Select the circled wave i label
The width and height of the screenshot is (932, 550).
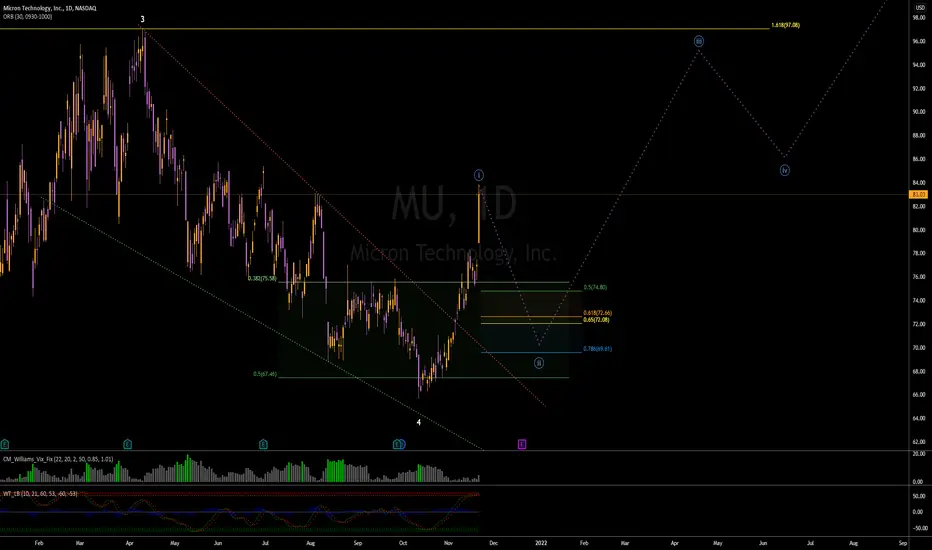[x=478, y=175]
